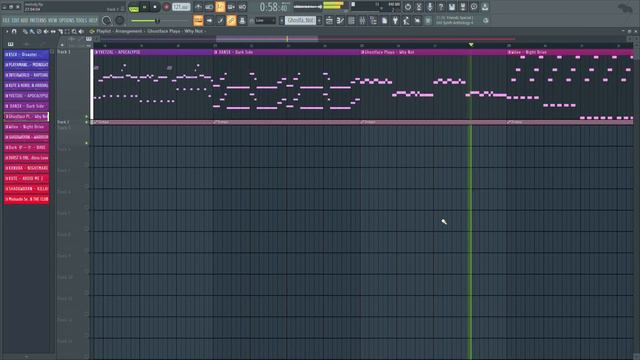Open the Piano roll icon in the toolbar
The width and height of the screenshot is (640, 360).
(x=340, y=20)
